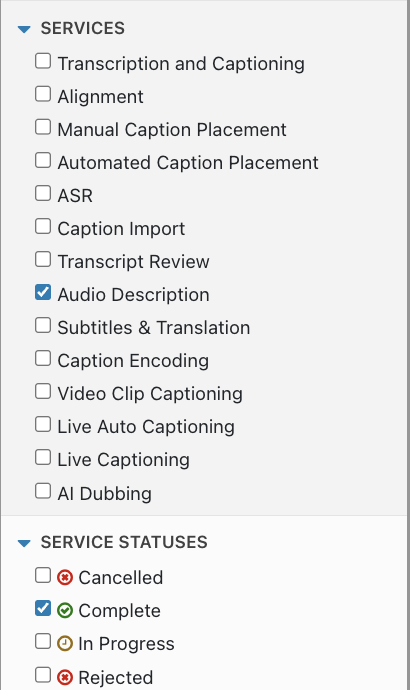Click the In Progress clock icon

[x=65, y=643]
